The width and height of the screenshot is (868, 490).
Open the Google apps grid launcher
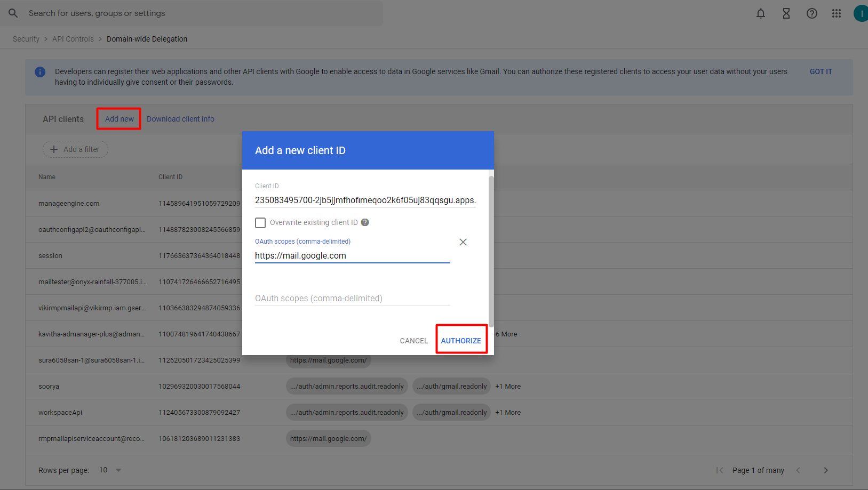(837, 13)
